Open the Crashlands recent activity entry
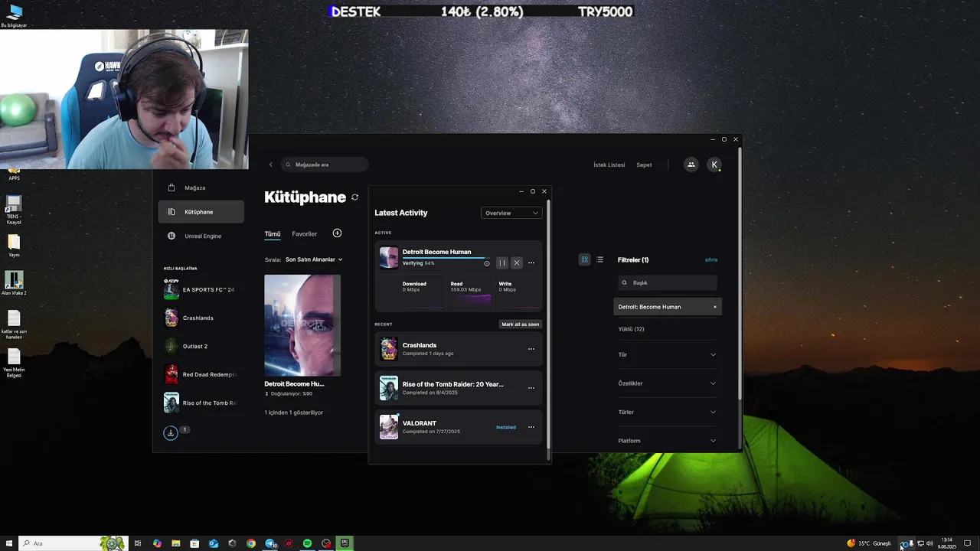The width and height of the screenshot is (980, 551). pyautogui.click(x=459, y=349)
